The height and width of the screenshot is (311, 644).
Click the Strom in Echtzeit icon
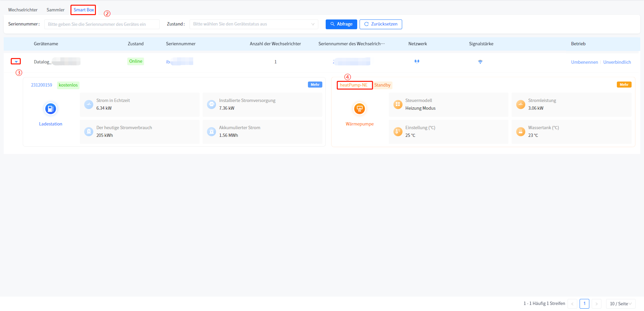89,104
